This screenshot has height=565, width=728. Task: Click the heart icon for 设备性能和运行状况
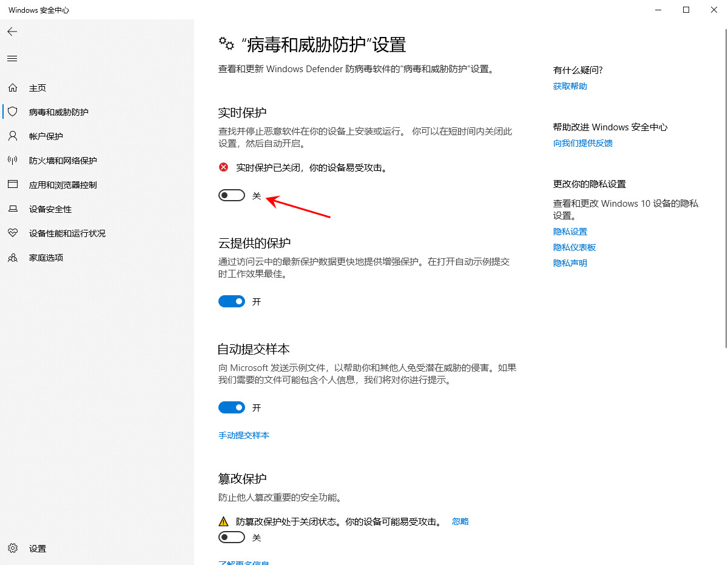[x=12, y=233]
